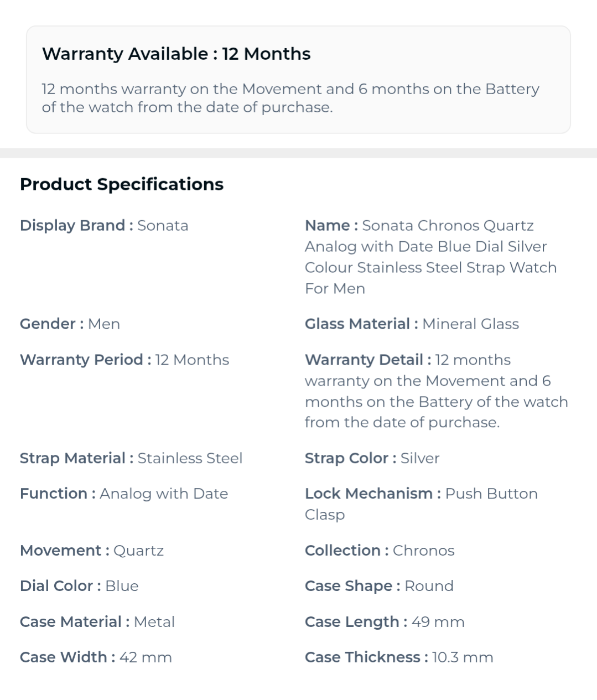Click the Product Specifications heading

coord(122,184)
